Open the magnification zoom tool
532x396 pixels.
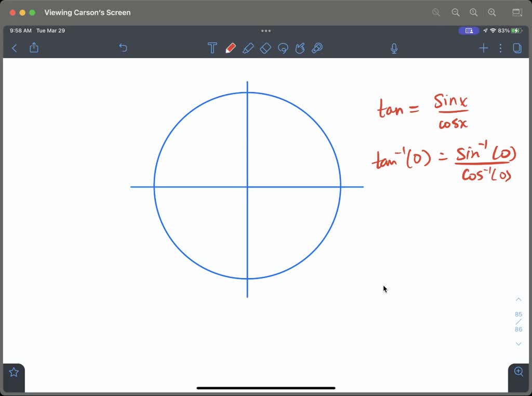(518, 372)
